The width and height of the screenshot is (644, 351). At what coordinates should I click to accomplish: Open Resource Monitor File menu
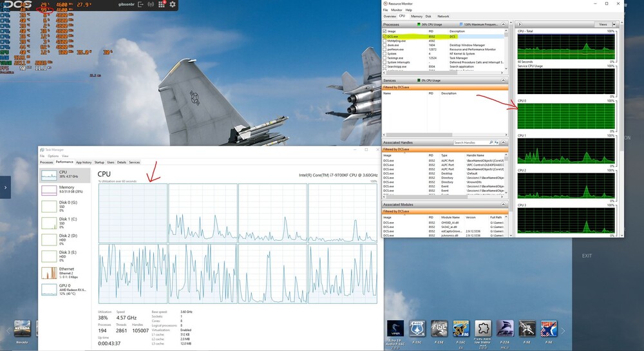[385, 10]
